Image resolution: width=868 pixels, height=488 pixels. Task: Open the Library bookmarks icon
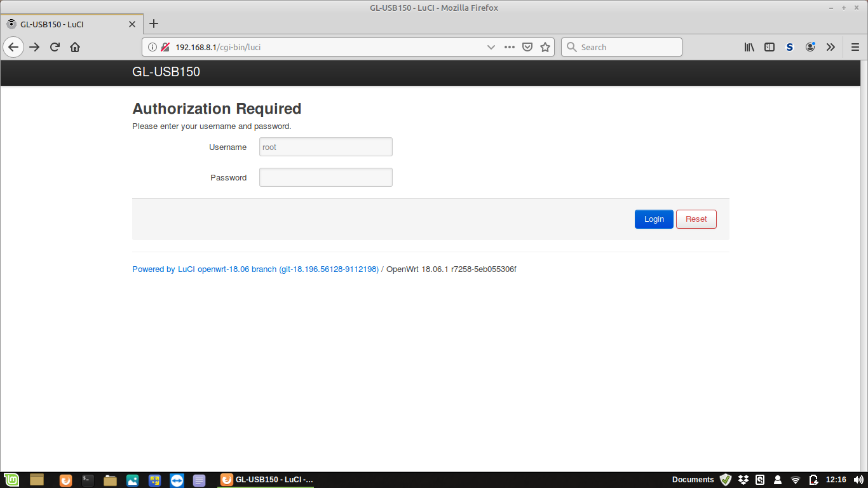click(749, 47)
